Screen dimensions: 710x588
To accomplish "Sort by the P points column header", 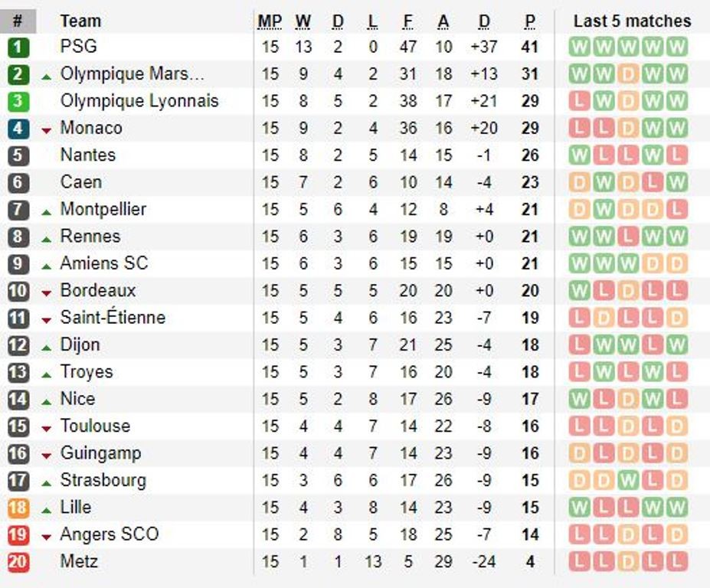I will coord(530,21).
